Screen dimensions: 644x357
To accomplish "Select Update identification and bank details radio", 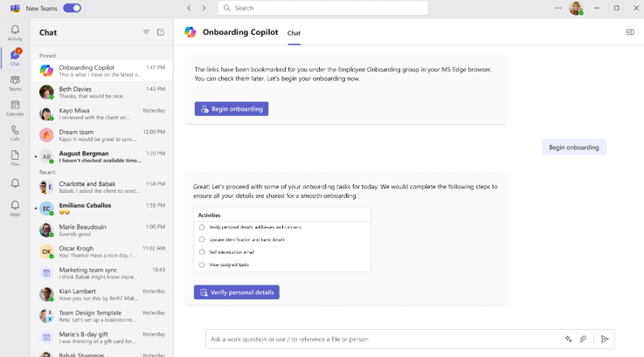I will 202,239.
